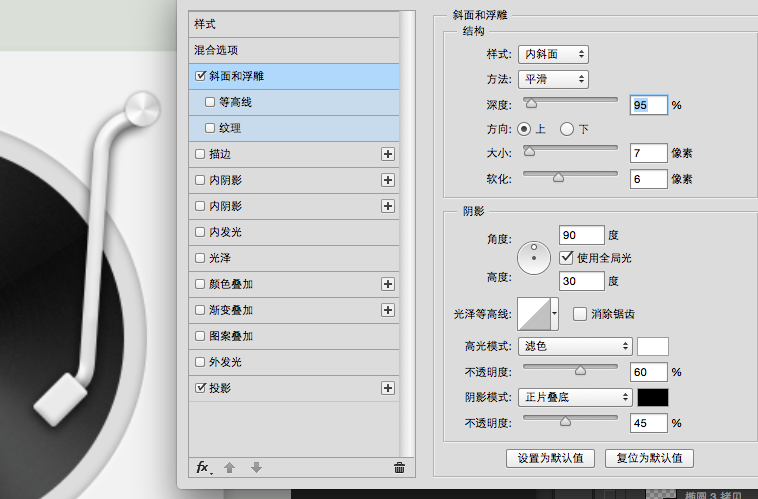Image resolution: width=758 pixels, height=499 pixels.
Task: Open the 投影 effect settings row
Action: (294, 388)
